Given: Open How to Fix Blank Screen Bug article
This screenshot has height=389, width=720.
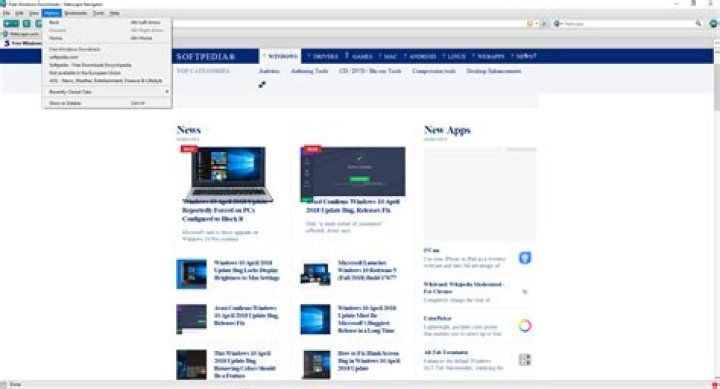Looking at the screenshot, I should point(369,361).
